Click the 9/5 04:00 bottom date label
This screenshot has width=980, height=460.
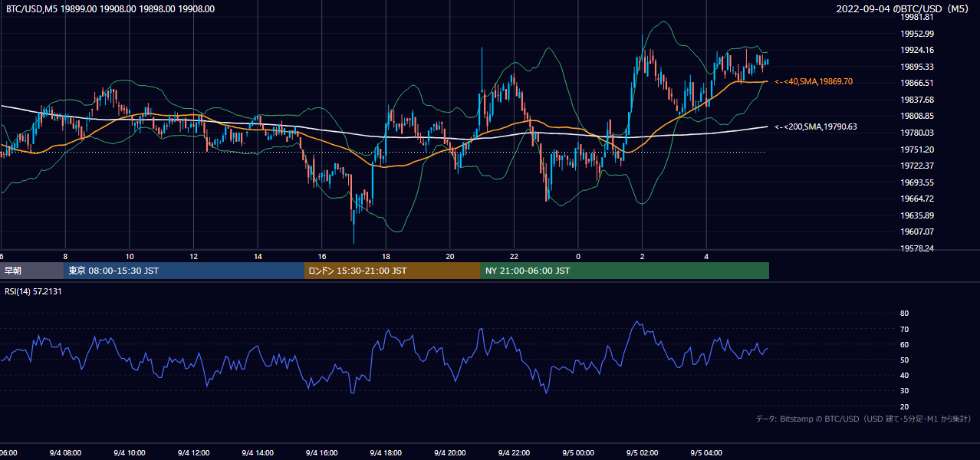pos(706,453)
